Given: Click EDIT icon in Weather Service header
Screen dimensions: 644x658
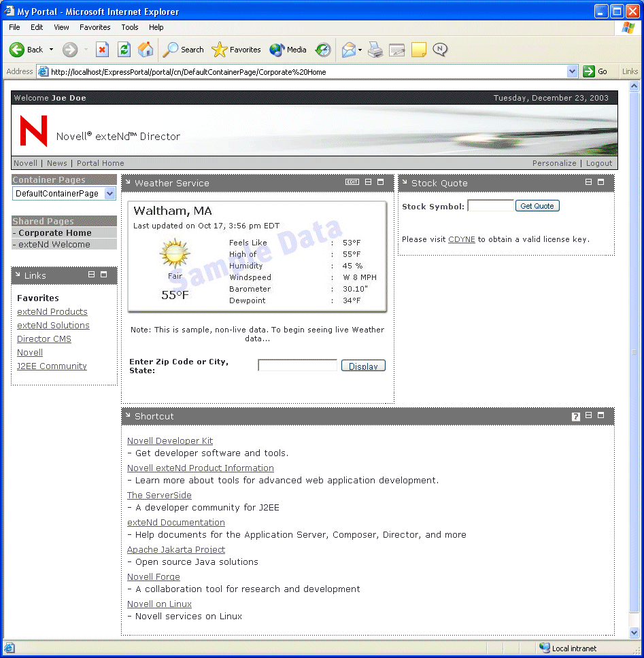Looking at the screenshot, I should point(352,181).
